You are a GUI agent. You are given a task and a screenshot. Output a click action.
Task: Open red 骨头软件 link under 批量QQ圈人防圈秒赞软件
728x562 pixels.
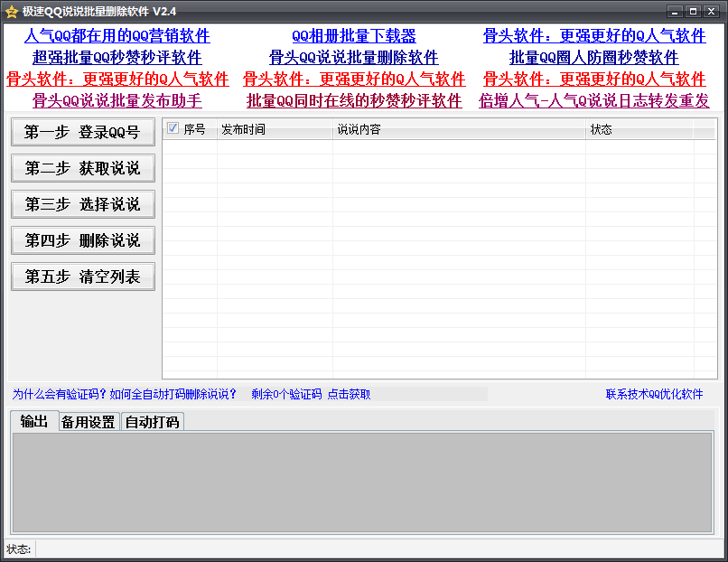[x=594, y=79]
